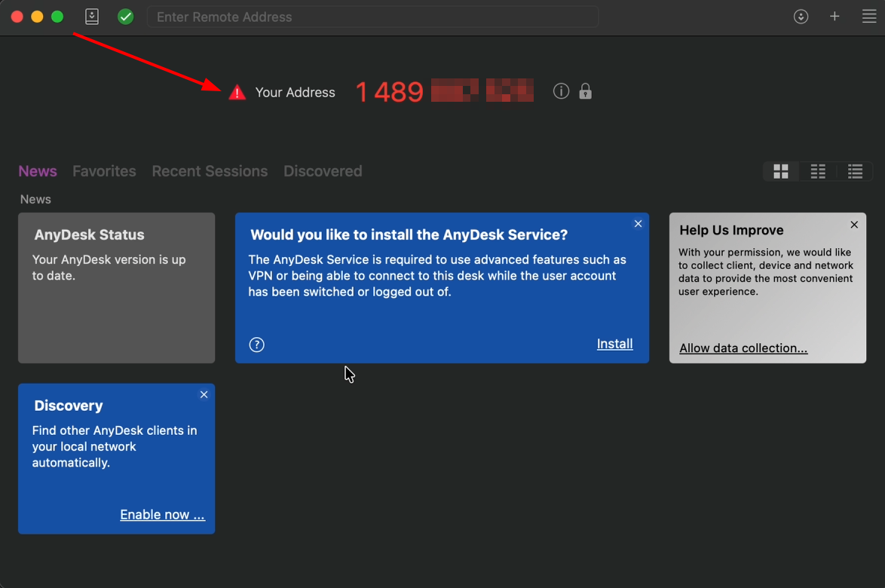The width and height of the screenshot is (885, 588).
Task: Dismiss the Help Us Improve card
Action: [x=854, y=225]
